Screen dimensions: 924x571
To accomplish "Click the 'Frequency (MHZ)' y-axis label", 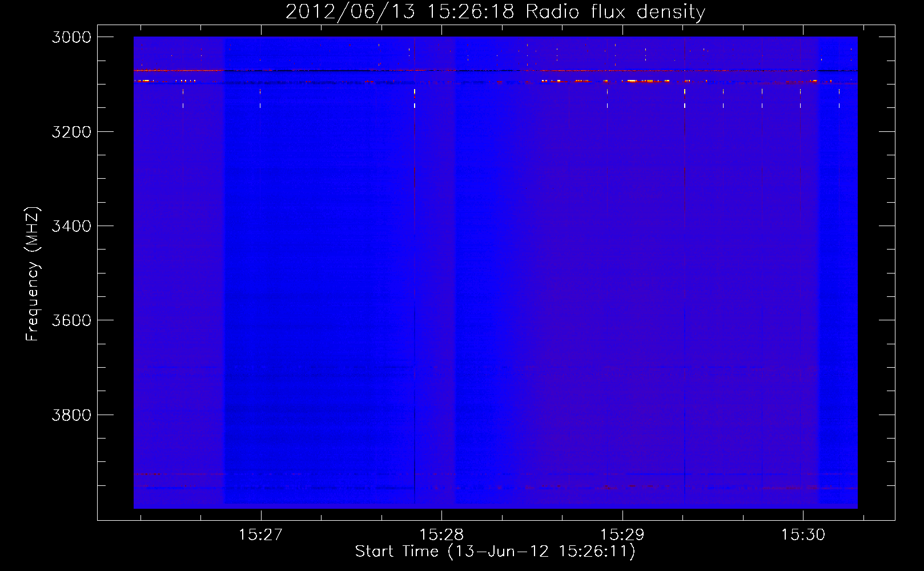I will pyautogui.click(x=33, y=274).
